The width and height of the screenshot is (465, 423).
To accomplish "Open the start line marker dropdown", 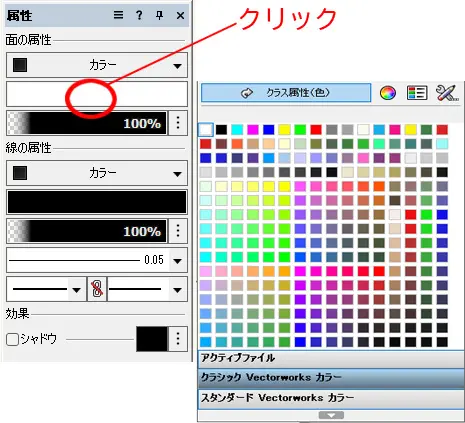I will pos(46,289).
